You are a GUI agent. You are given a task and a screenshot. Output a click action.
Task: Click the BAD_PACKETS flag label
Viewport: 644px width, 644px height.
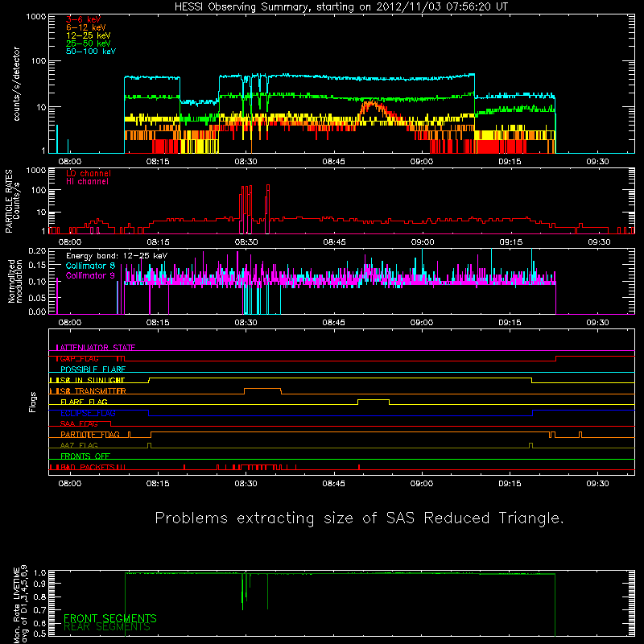point(87,467)
